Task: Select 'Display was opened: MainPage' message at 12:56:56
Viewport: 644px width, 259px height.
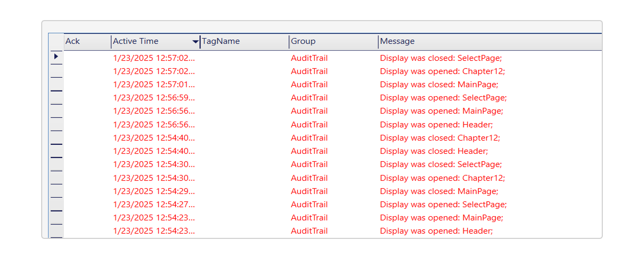Action: point(441,111)
